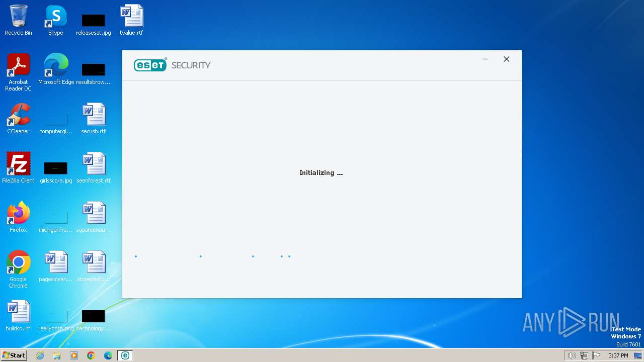Open Internet Explorer from the taskbar

pos(40,355)
